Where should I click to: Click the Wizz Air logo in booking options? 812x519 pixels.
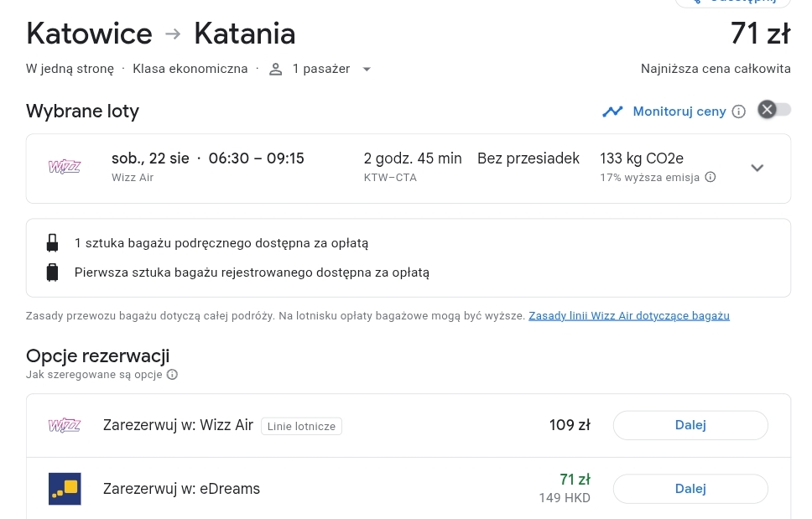click(65, 425)
